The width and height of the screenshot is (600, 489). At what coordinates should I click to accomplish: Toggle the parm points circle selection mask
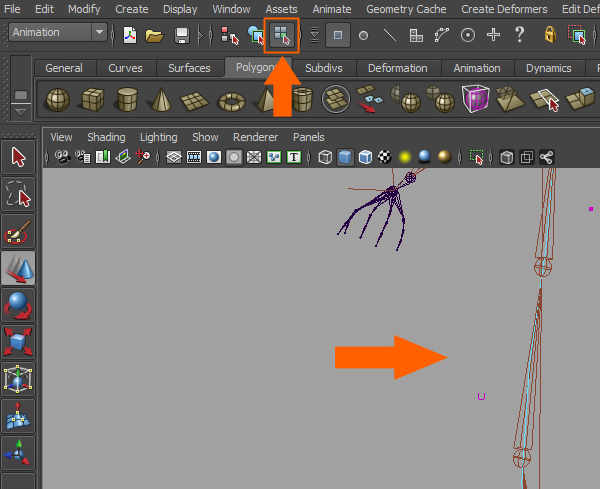[x=364, y=36]
